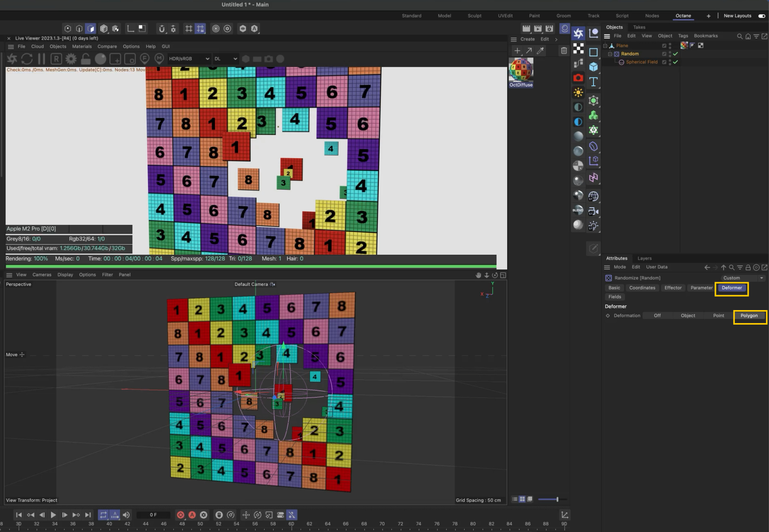Collapse the Plane object tree node
Screen dimensions: 769x532
click(x=605, y=46)
